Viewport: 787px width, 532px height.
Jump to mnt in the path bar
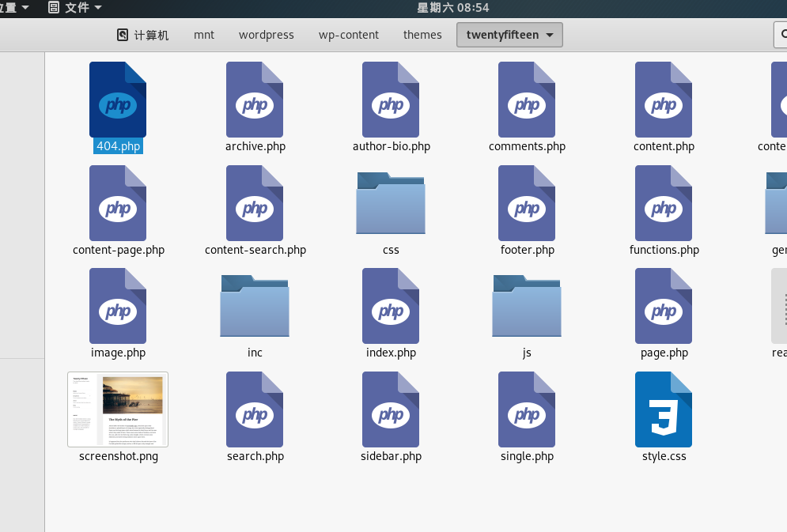204,35
